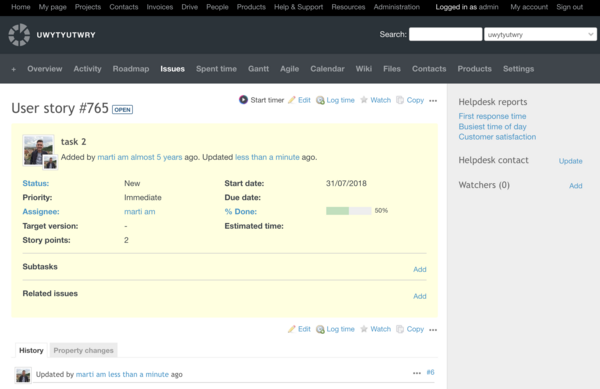This screenshot has height=389, width=600.
Task: Open Projects in the top menu
Action: tap(88, 7)
